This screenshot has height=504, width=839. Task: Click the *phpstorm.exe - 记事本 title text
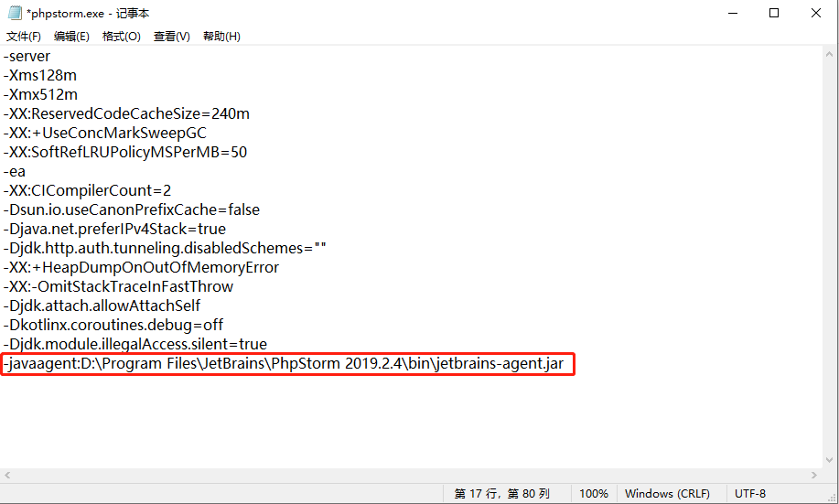pyautogui.click(x=88, y=14)
